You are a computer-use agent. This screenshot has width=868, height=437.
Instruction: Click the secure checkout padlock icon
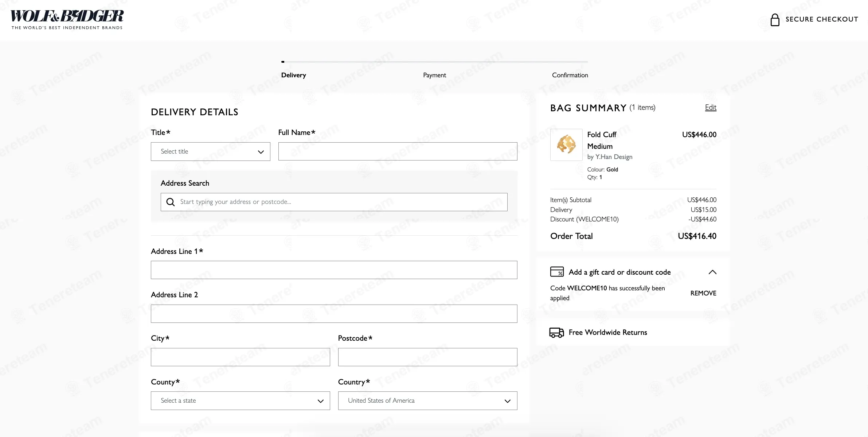click(775, 20)
